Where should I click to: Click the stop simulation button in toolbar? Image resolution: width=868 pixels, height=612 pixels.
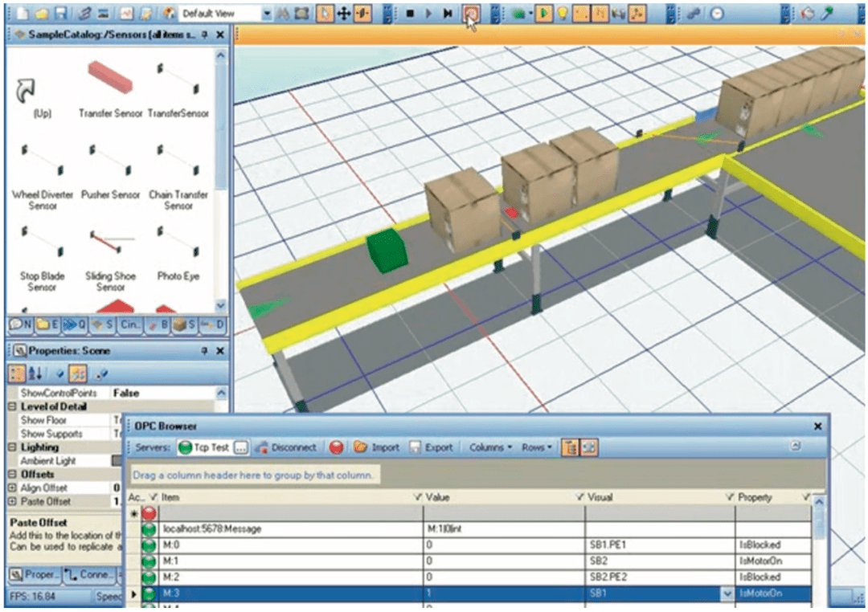click(410, 14)
